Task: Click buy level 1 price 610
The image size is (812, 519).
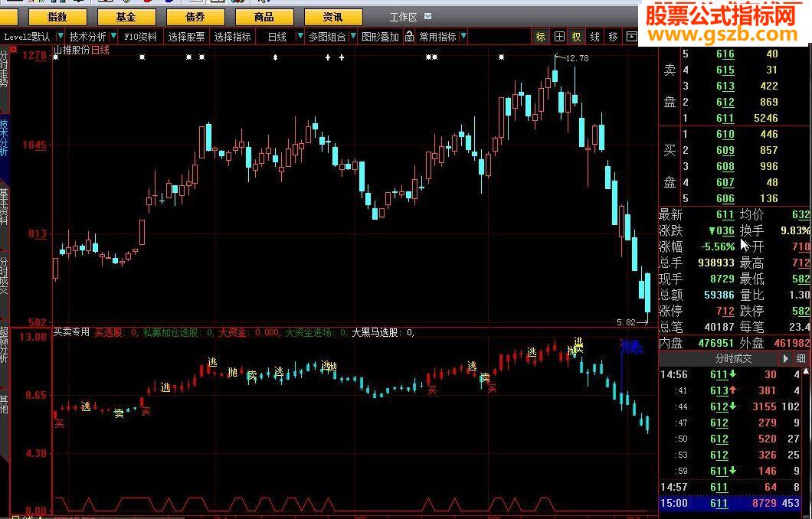Action: pyautogui.click(x=725, y=135)
